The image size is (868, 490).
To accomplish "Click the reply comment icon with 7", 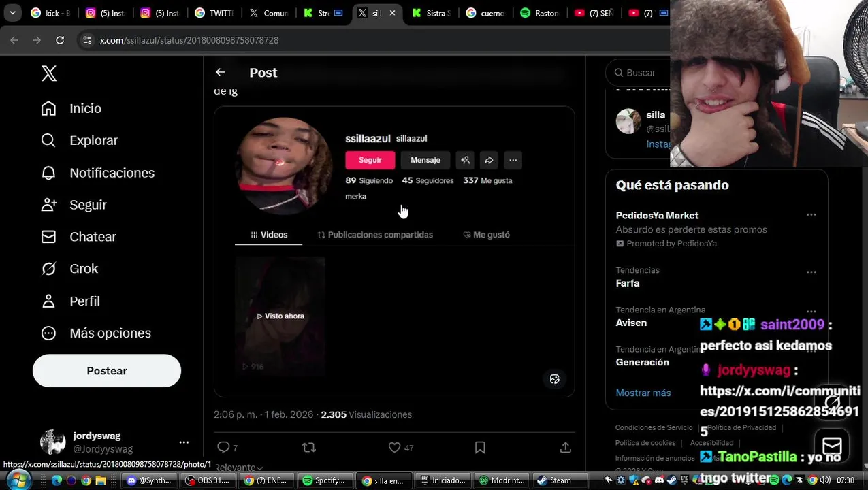I will (x=227, y=447).
